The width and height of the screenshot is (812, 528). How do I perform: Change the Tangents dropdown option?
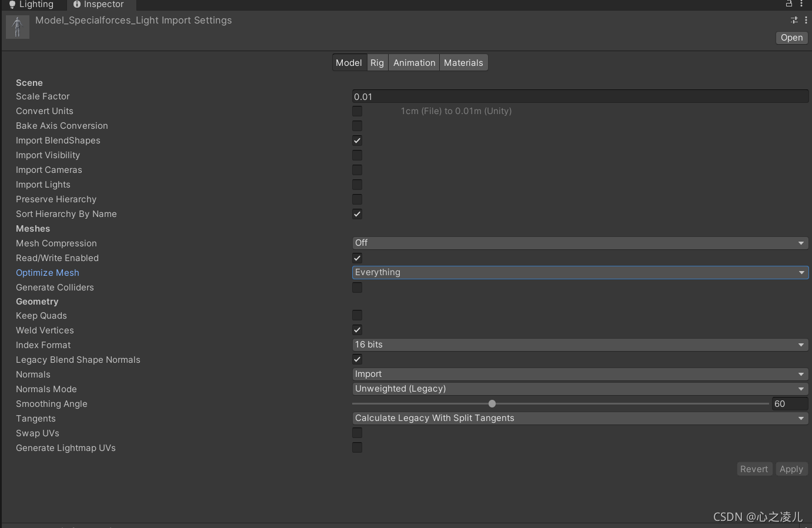point(580,418)
